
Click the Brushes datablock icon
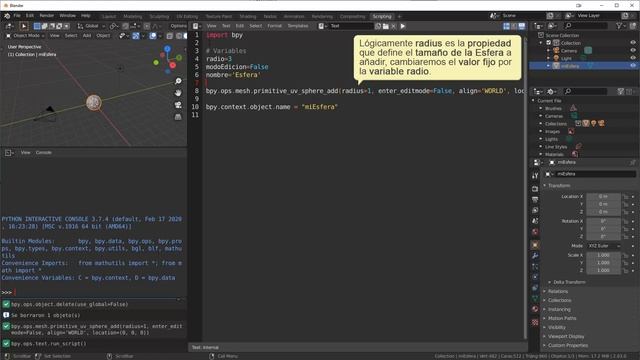tap(573, 108)
